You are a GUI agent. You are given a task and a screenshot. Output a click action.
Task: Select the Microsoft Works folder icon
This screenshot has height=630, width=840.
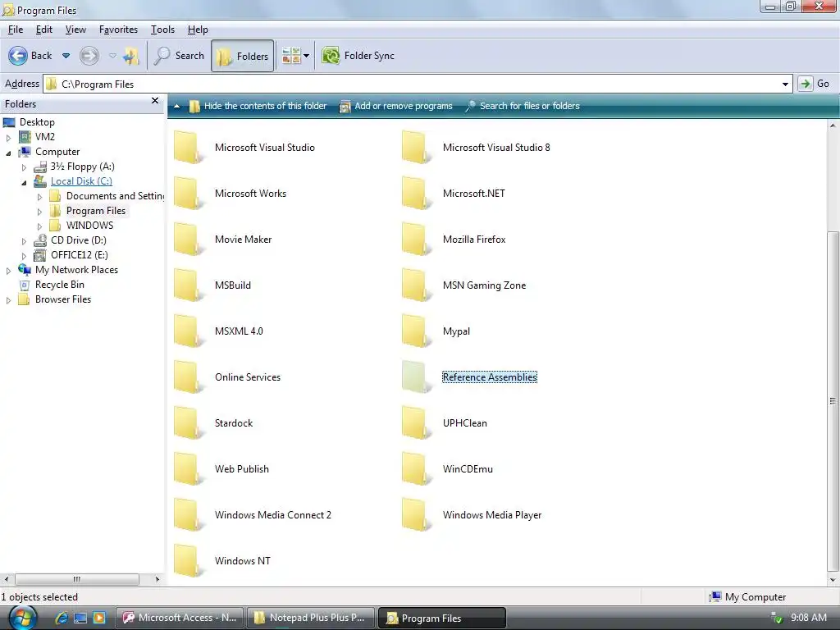[188, 194]
